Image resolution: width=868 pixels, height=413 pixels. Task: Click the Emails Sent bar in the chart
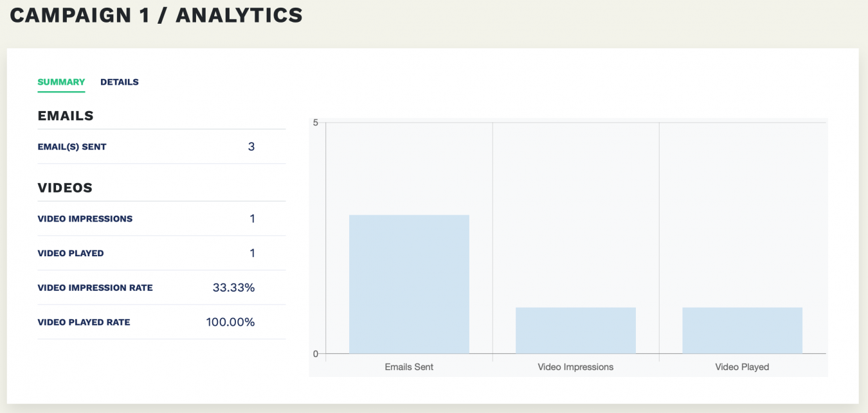coord(409,283)
